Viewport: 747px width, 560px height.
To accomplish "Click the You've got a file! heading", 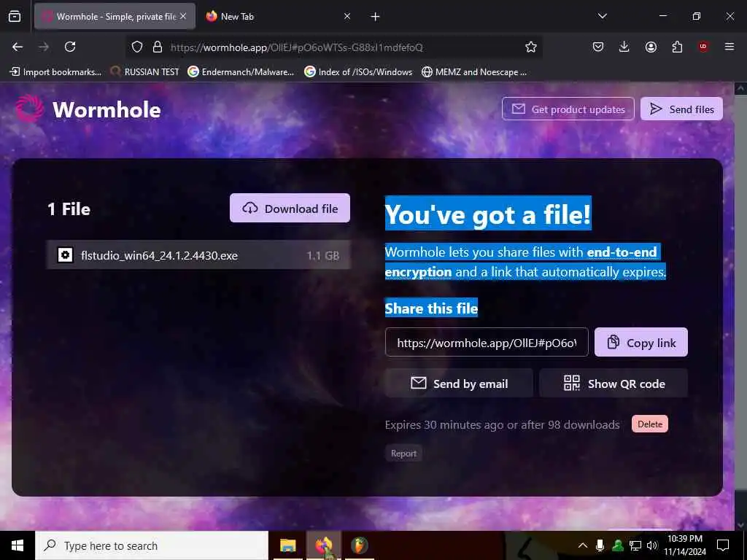I will point(488,214).
